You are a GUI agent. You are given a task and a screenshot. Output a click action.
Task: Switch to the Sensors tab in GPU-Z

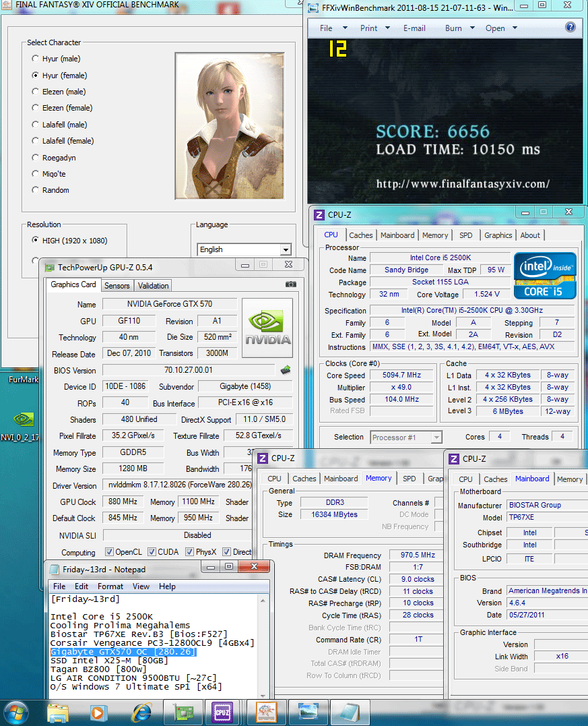click(x=117, y=286)
